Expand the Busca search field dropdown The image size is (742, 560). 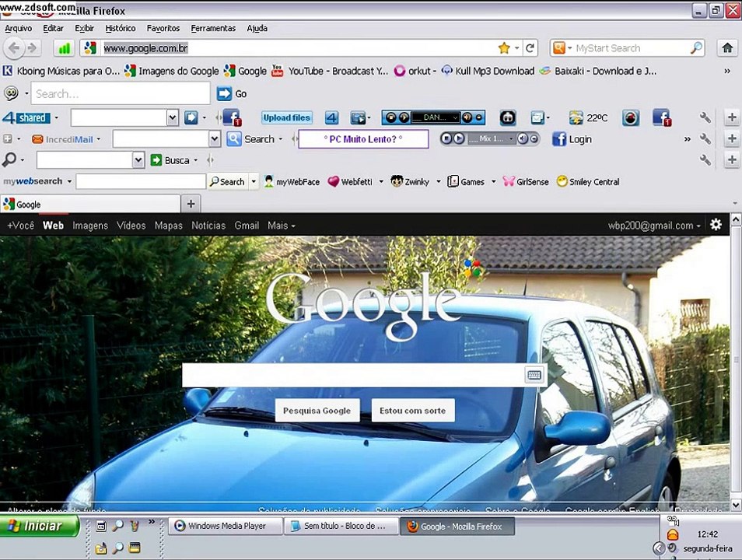[138, 160]
